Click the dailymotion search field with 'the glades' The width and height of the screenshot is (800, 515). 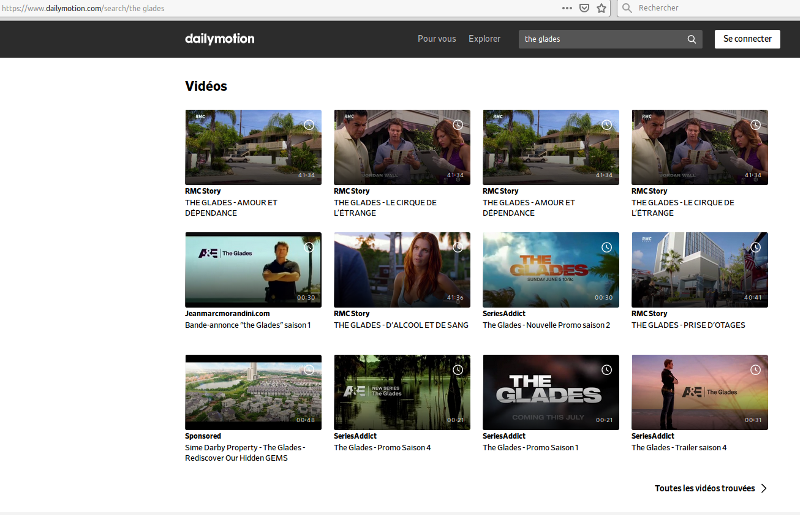pyautogui.click(x=600, y=39)
